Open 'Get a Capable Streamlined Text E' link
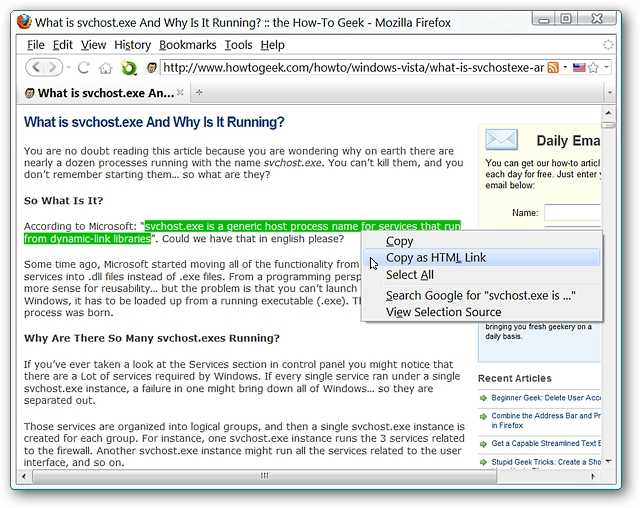This screenshot has height=508, width=640. pyautogui.click(x=546, y=443)
